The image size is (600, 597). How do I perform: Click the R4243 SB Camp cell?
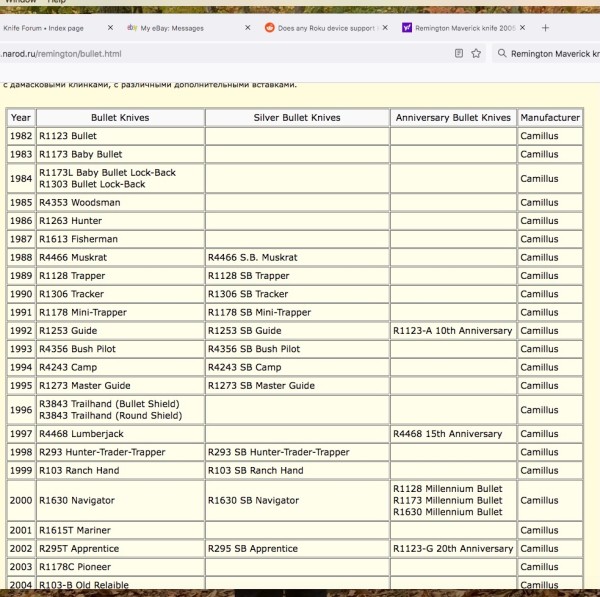[x=297, y=367]
